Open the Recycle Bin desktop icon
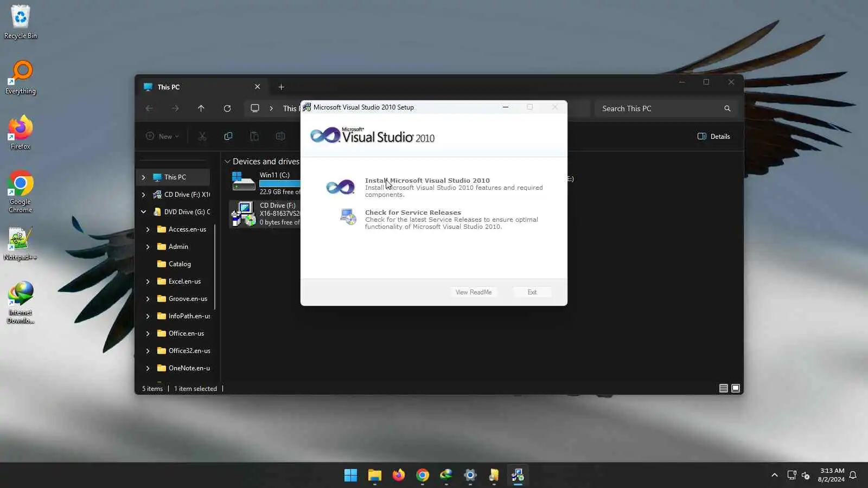 (21, 22)
